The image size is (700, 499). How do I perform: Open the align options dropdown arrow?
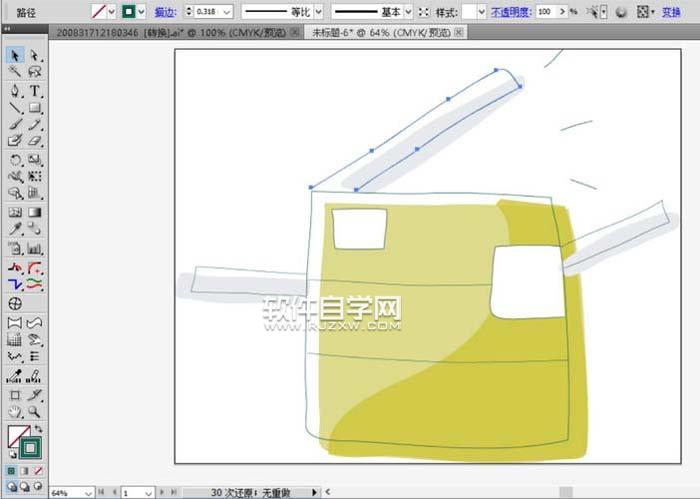click(x=652, y=12)
